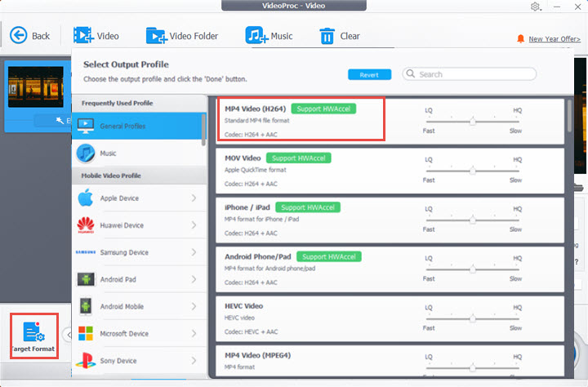Expand Microsoft Device chevron
Screen dimensions: 588x387
click(x=194, y=333)
